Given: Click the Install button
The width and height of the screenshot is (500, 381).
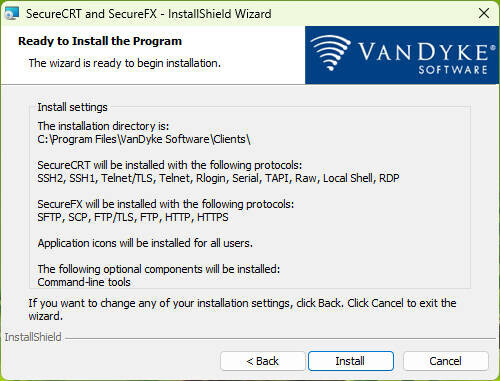Looking at the screenshot, I should coord(351,361).
